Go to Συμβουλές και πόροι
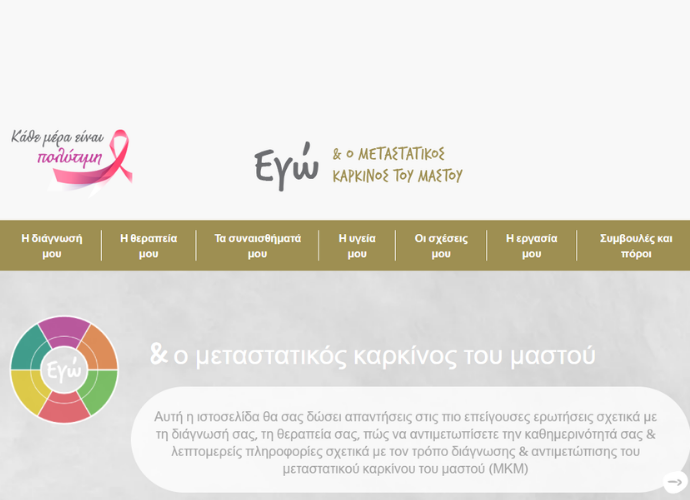Viewport: 690px width, 500px height. tap(636, 246)
